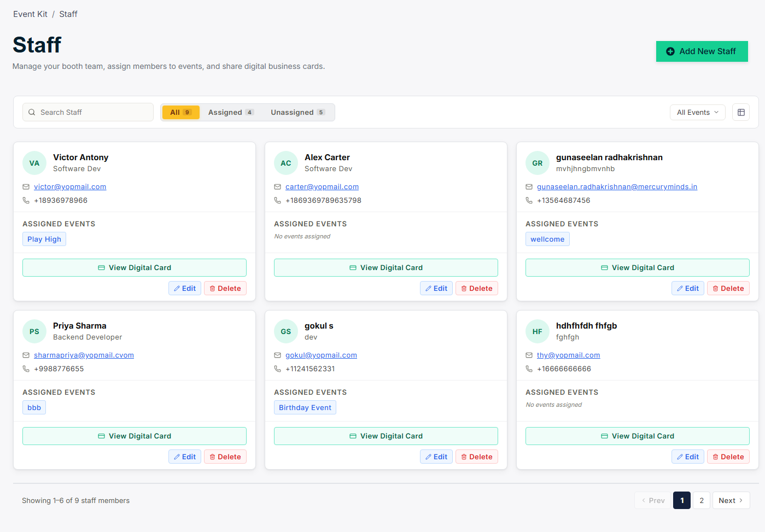Open thy@yopmail.com email link
765x532 pixels.
pyautogui.click(x=568, y=355)
